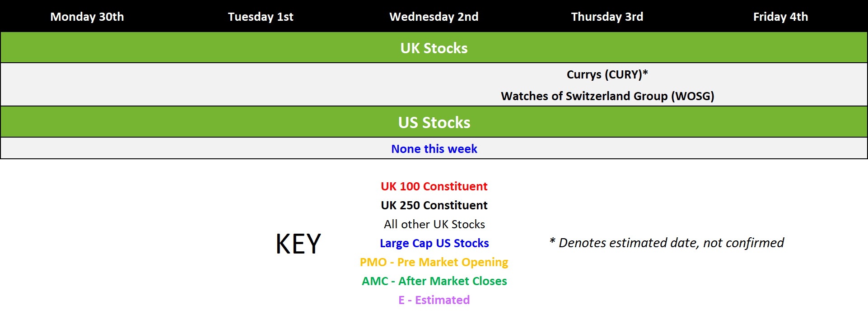Click the None this week text
Viewport: 868px width, 323px height.
(x=434, y=149)
